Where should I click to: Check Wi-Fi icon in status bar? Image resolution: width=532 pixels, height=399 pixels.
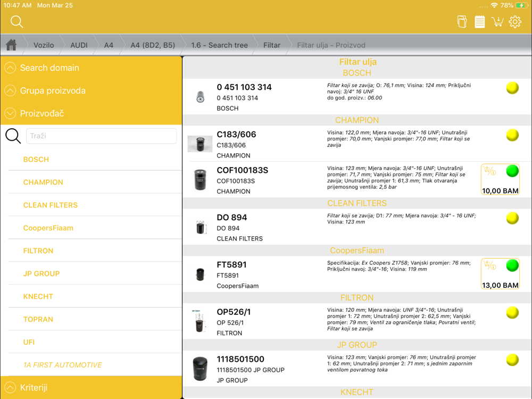(494, 5)
